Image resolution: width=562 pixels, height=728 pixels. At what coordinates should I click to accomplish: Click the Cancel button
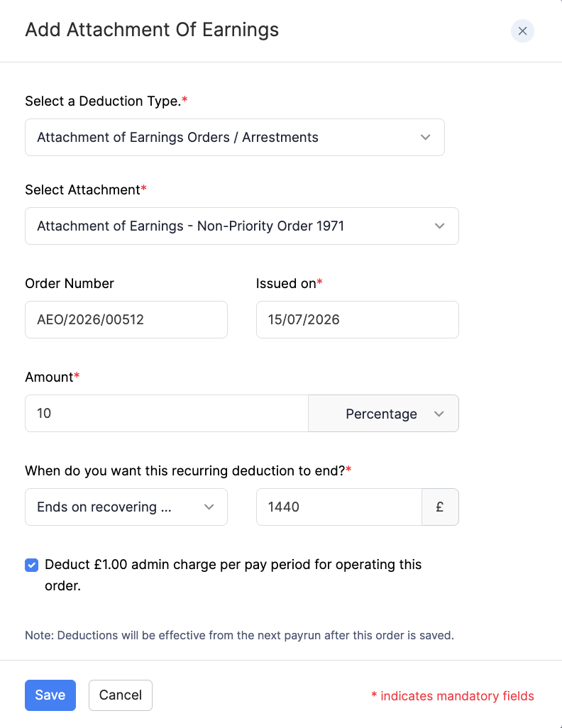click(121, 695)
